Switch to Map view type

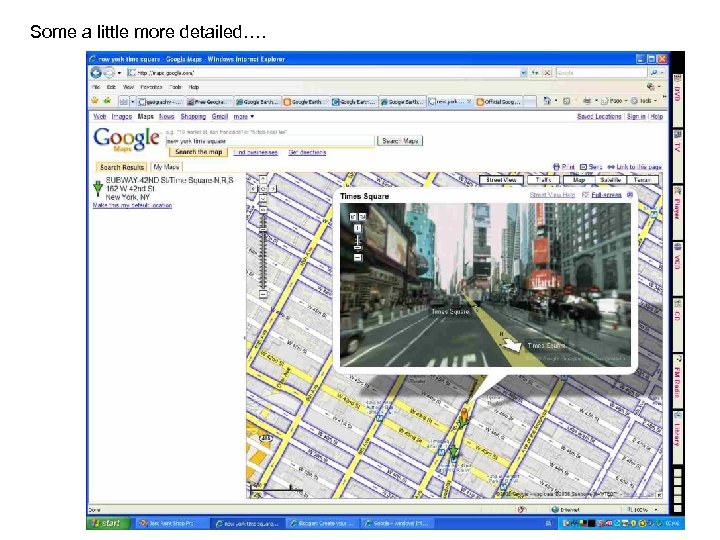point(579,180)
